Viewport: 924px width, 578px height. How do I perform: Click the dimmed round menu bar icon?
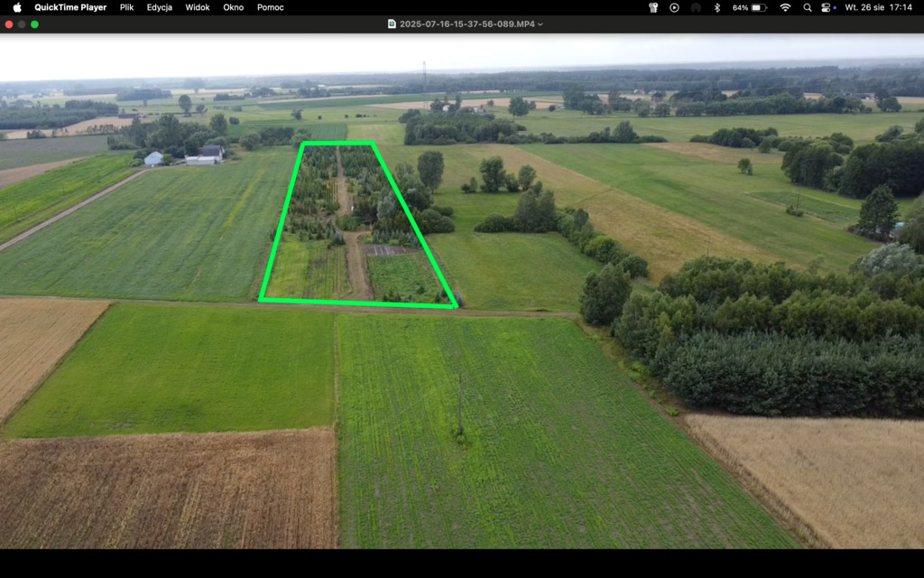pos(696,7)
